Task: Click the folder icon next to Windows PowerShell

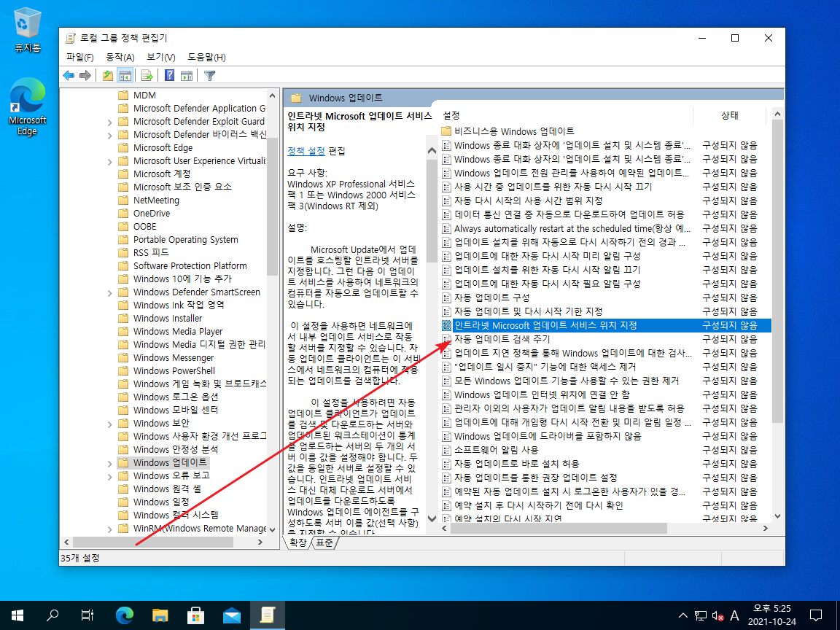Action: (x=123, y=370)
